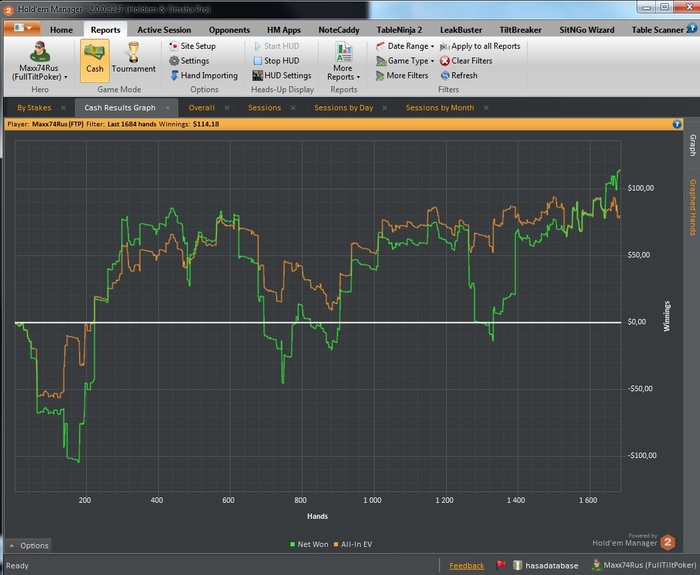Open Hand Importing
This screenshot has width=700, height=575.
(x=204, y=75)
